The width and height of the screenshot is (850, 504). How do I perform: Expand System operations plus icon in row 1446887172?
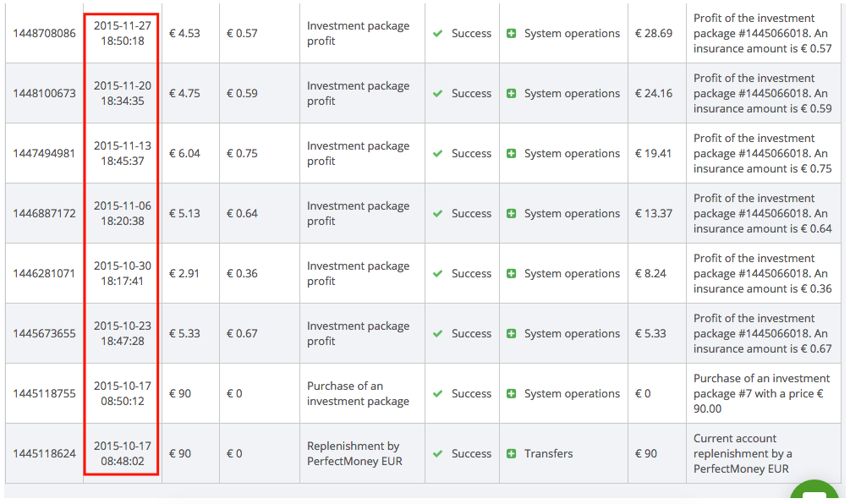click(x=511, y=214)
